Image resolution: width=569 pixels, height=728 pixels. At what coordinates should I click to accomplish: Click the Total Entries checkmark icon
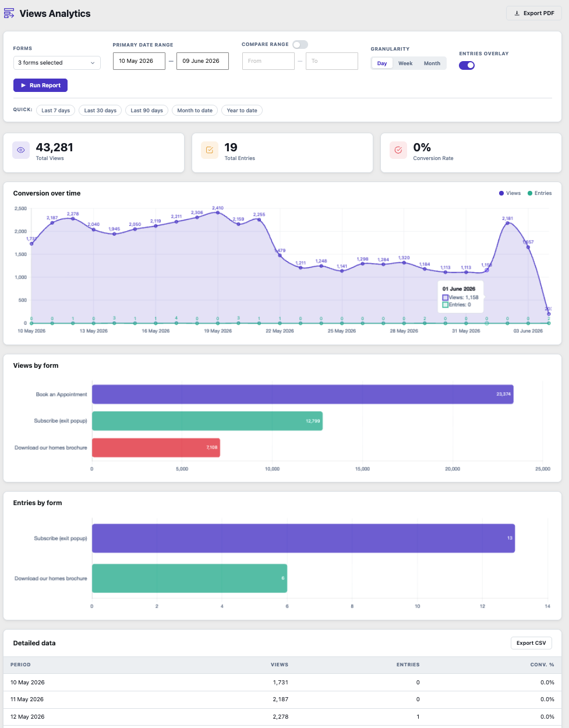[x=210, y=150]
